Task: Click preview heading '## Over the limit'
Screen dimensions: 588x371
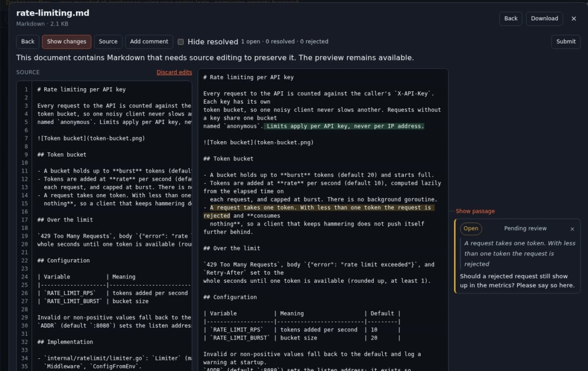Action: coord(231,249)
